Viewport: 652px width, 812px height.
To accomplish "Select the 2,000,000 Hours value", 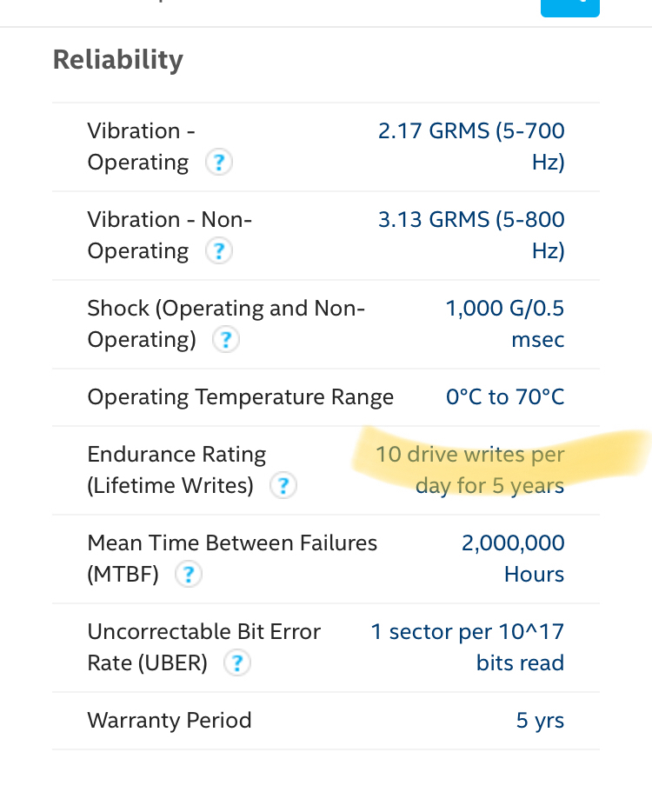I will click(513, 559).
